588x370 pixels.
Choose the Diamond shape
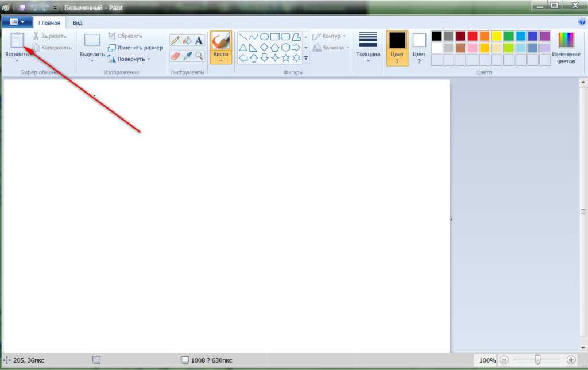(264, 48)
